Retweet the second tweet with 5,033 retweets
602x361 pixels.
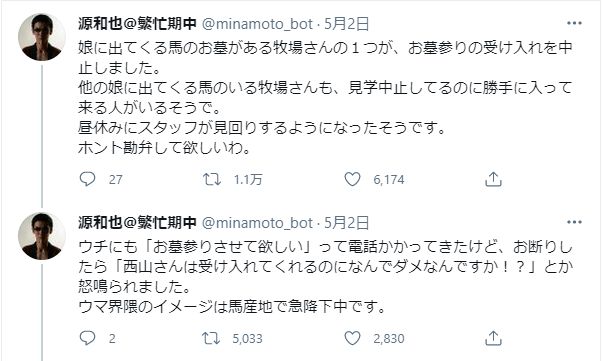point(212,338)
